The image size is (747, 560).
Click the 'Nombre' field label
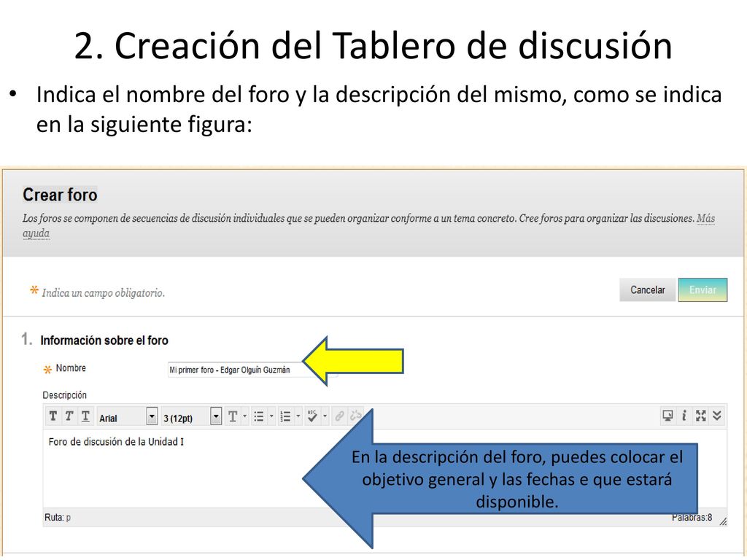pos(71,368)
